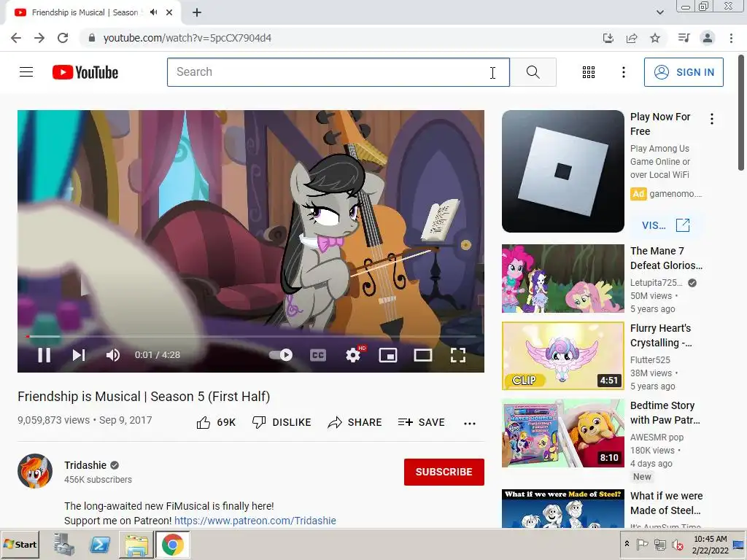Click the page vertical scrollbar
The height and width of the screenshot is (560, 747).
tap(741, 113)
